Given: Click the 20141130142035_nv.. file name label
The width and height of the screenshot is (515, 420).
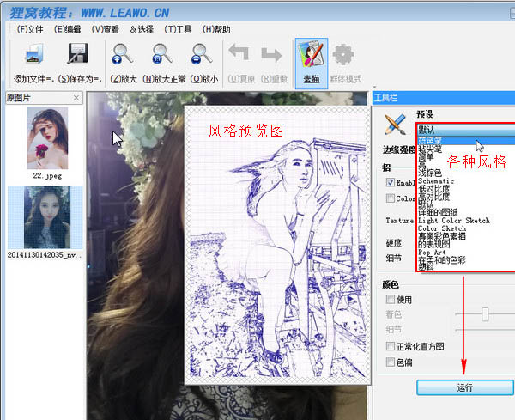Looking at the screenshot, I should coord(45,255).
